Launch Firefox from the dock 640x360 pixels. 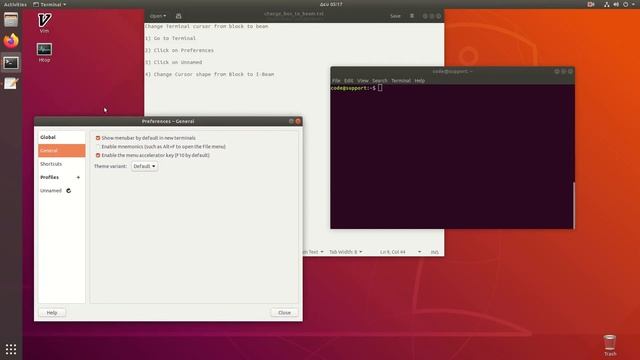[x=11, y=41]
